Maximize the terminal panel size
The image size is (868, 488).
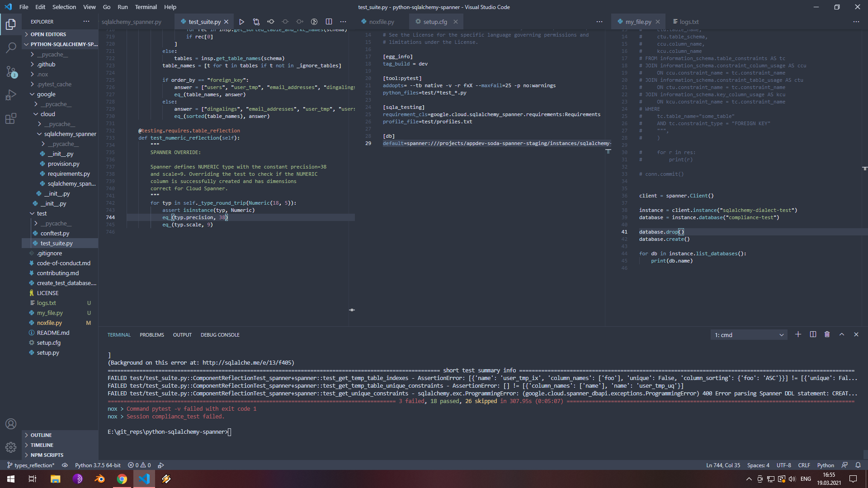click(x=842, y=334)
